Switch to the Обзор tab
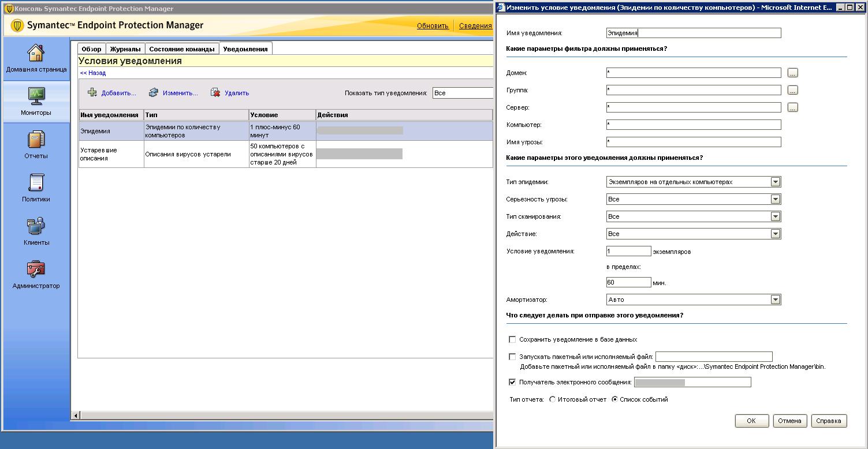 [x=91, y=49]
